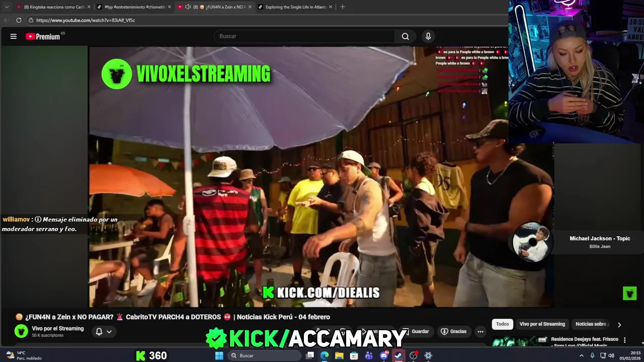This screenshot has width=644, height=362.
Task: Click the video player to pause
Action: (x=321, y=176)
